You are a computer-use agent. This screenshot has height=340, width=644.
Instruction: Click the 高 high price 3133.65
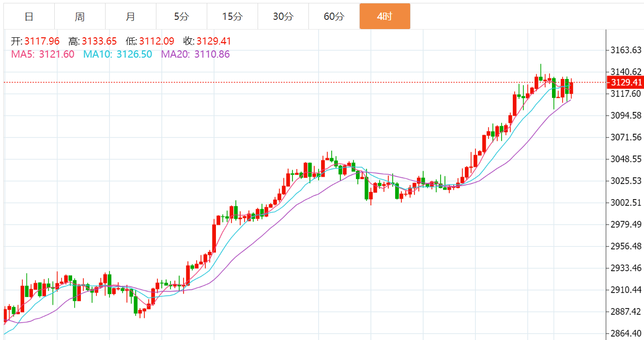click(99, 41)
